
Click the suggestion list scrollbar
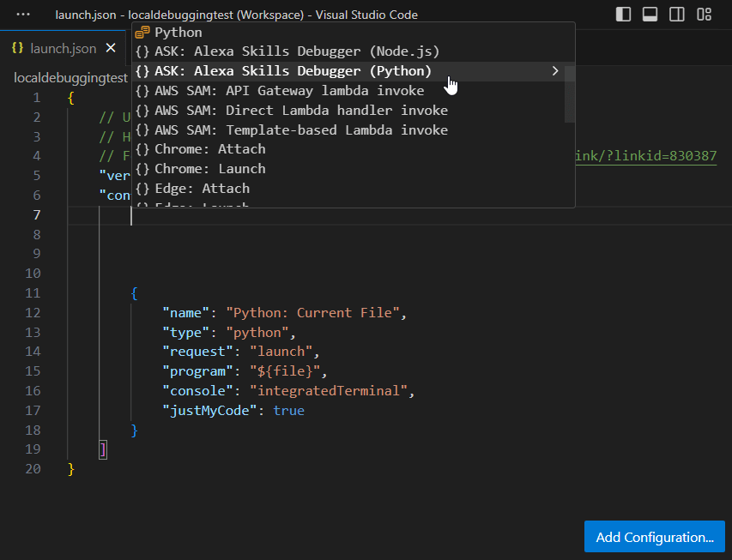click(x=570, y=93)
